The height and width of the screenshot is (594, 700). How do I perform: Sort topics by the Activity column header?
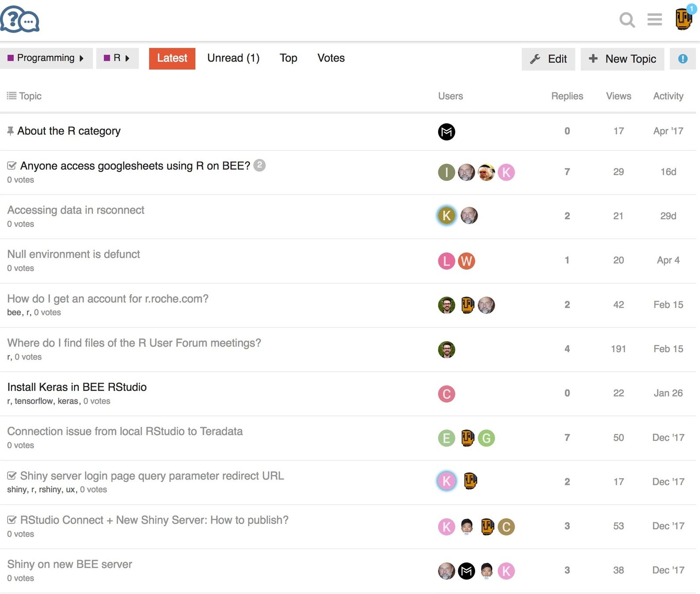pyautogui.click(x=668, y=96)
